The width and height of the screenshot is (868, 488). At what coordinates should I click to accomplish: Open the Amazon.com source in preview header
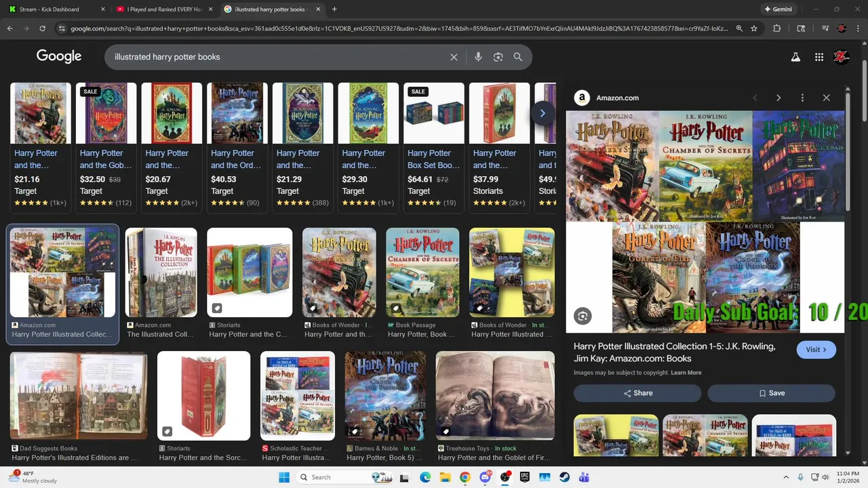[x=617, y=98]
